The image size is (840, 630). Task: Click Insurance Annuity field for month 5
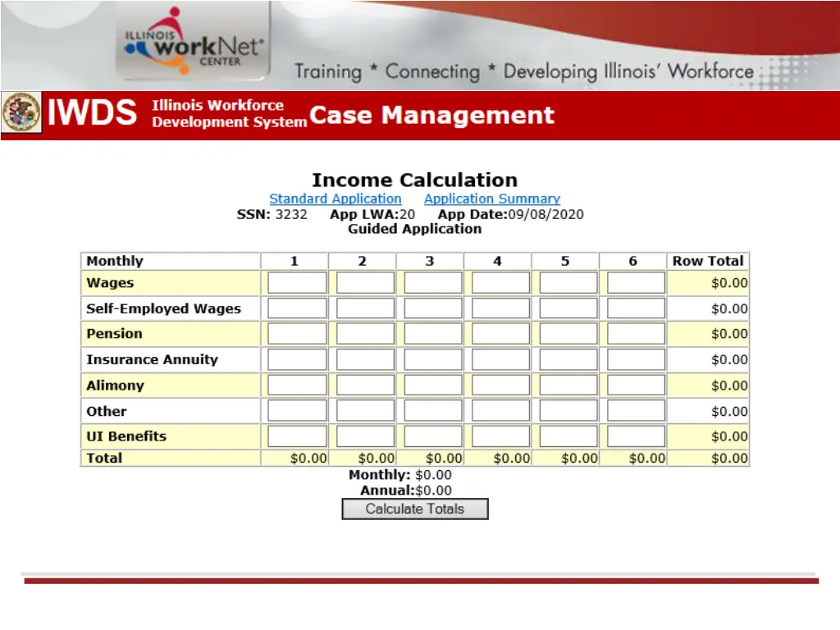point(568,359)
